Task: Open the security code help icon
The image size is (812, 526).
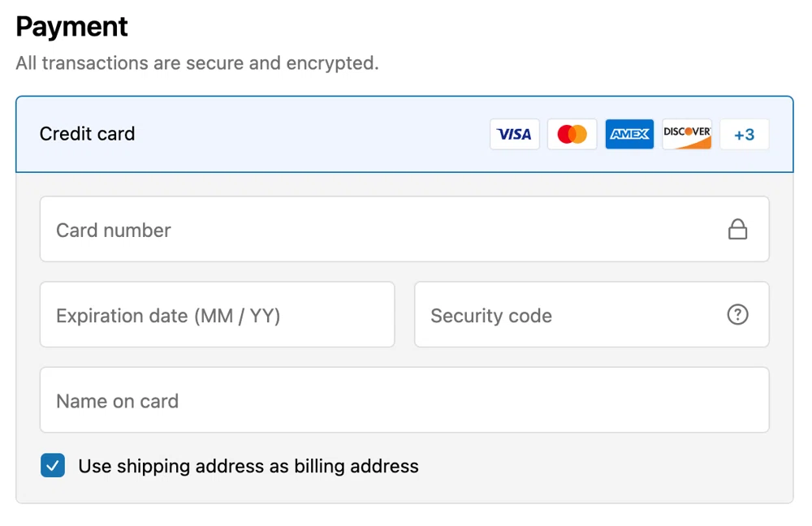Action: (737, 315)
